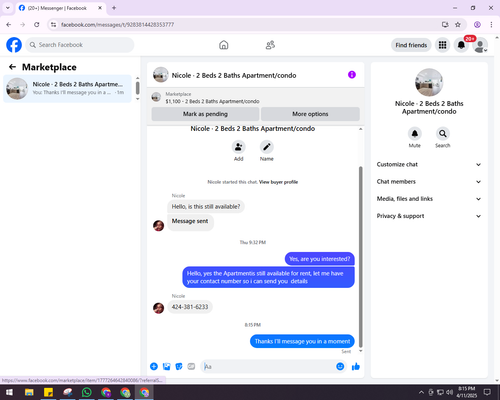Click the 'Message sent' bubble

pyautogui.click(x=190, y=222)
